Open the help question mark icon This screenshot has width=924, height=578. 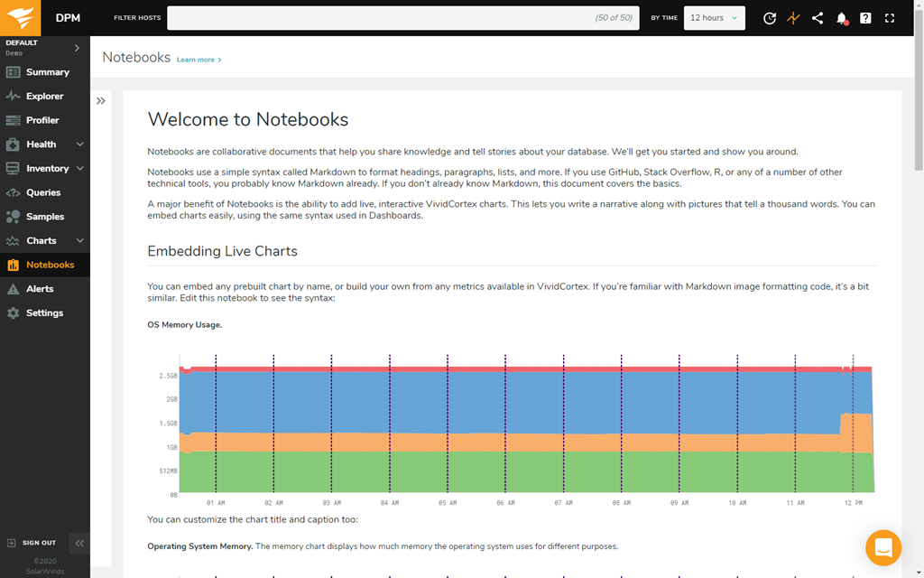point(865,18)
